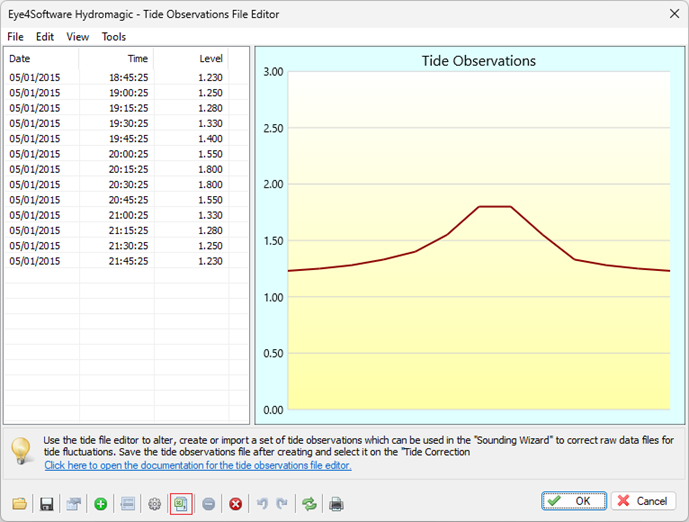
Task: Sort by the Date column header
Action: [41, 58]
